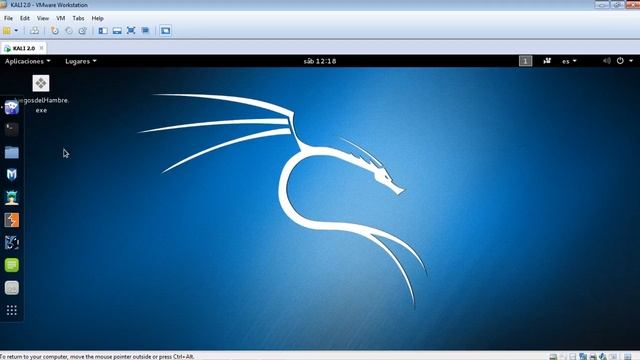Send Ctrl+Alt+Del to the virtual machine

coord(34,31)
